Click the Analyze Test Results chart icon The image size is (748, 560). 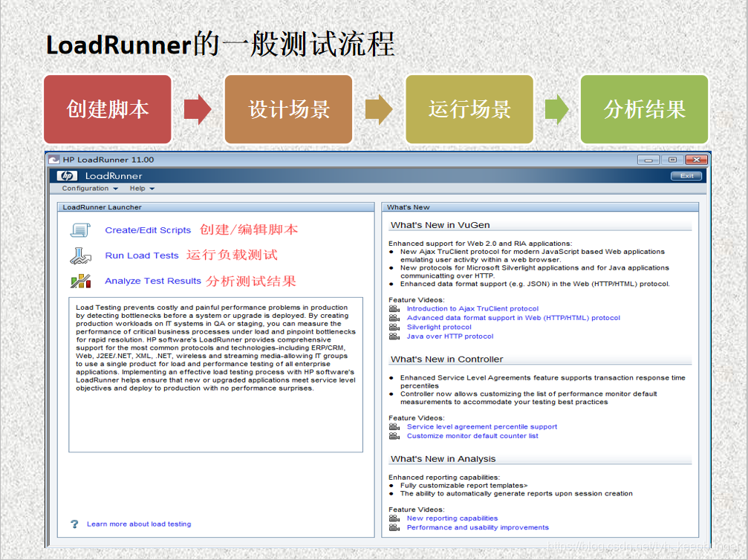81,281
